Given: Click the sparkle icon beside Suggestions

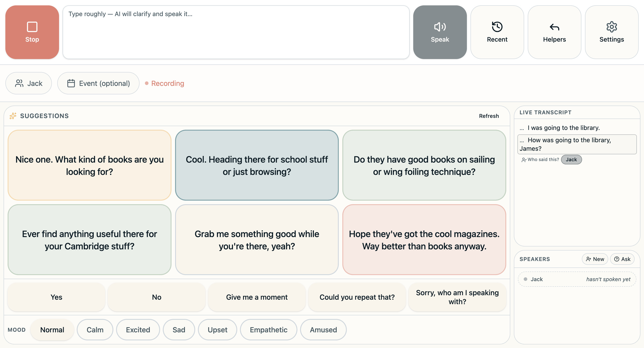Looking at the screenshot, I should click(x=13, y=116).
